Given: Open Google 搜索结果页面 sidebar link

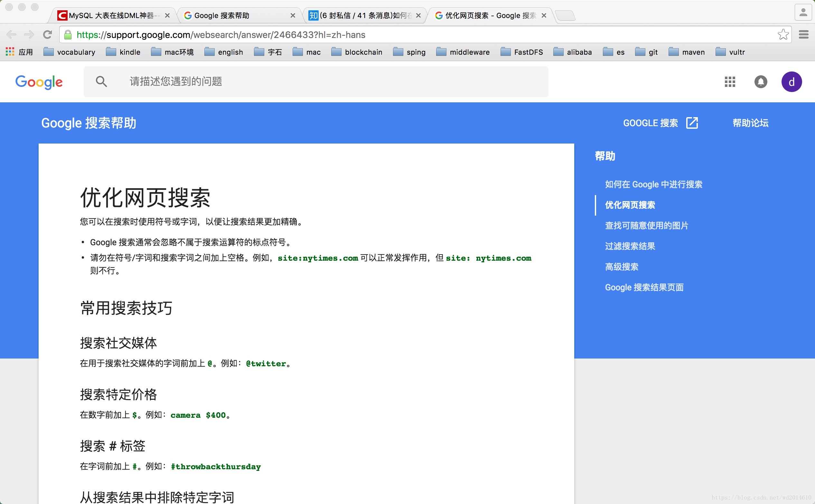Looking at the screenshot, I should point(644,288).
